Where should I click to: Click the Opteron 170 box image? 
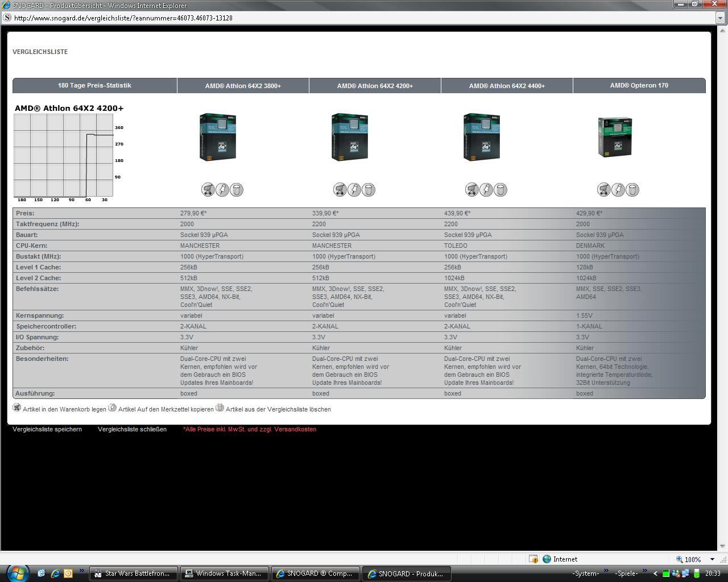coord(615,137)
